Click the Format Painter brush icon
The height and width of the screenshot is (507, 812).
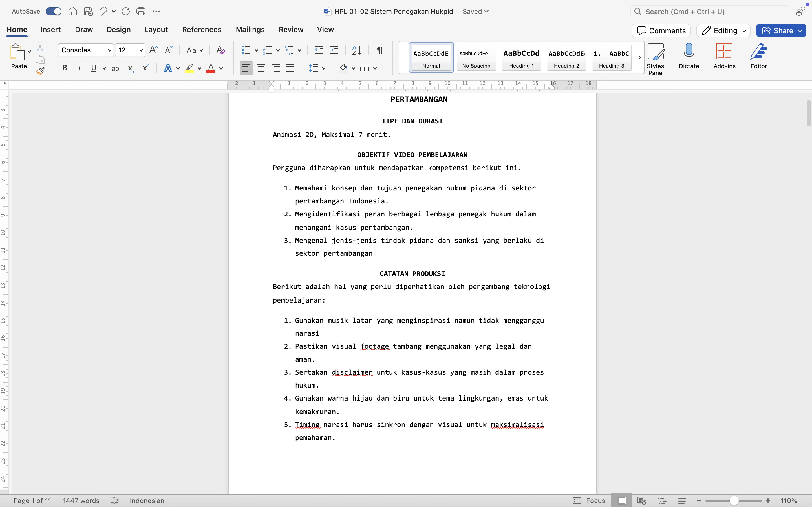[40, 71]
